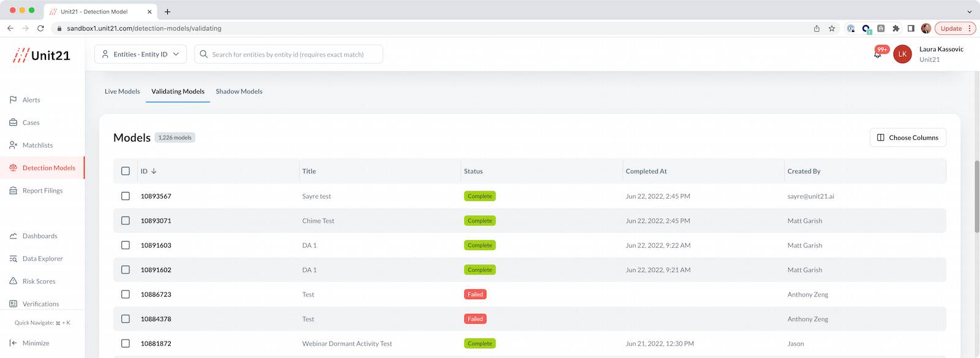Check the box for model 10893567

coord(126,196)
